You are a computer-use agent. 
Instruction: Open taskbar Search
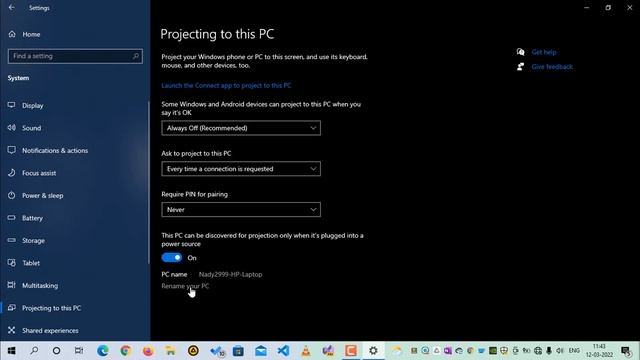[34, 351]
